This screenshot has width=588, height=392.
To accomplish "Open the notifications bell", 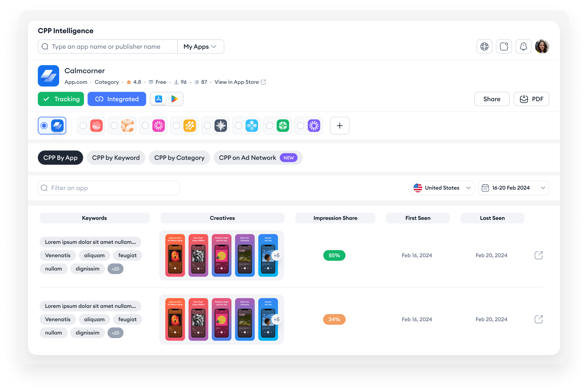I will (523, 47).
